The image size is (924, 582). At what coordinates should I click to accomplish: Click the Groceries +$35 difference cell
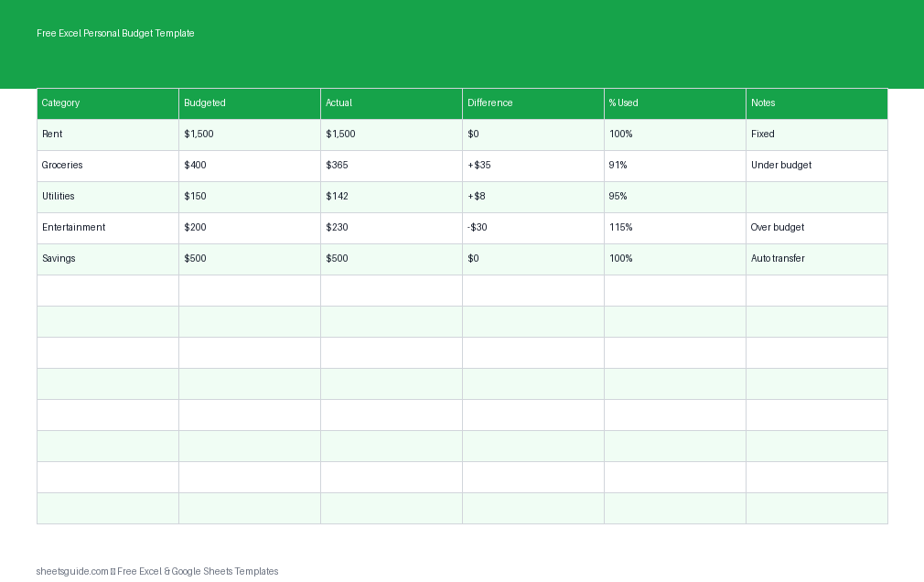pyautogui.click(x=533, y=166)
